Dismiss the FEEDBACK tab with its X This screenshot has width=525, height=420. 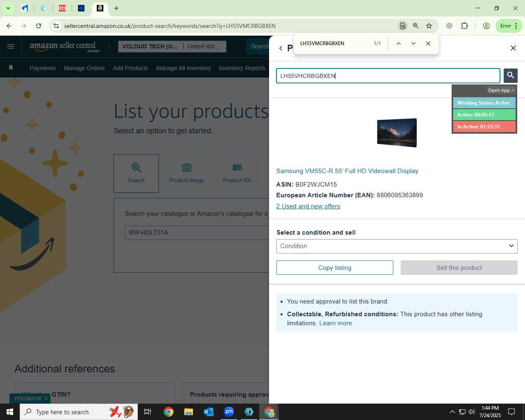(x=46, y=398)
